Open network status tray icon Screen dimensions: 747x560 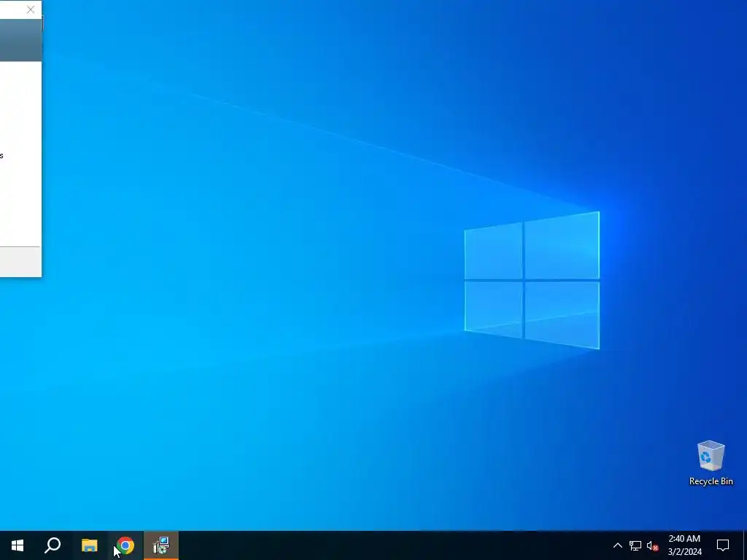pos(635,545)
